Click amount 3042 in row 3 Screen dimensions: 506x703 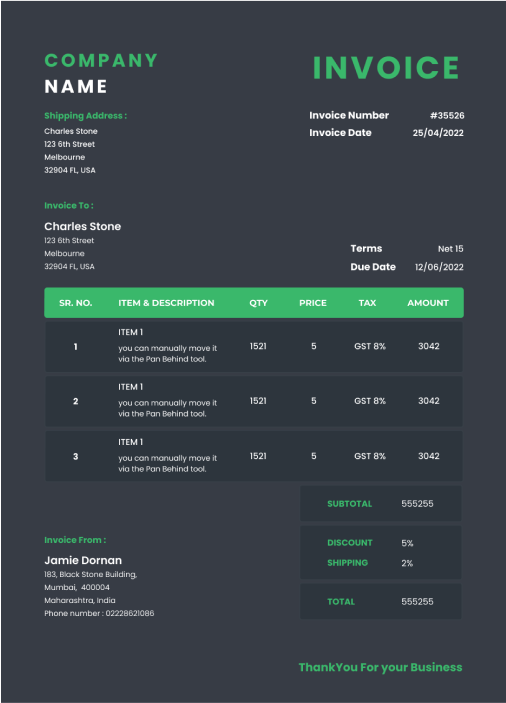(x=428, y=456)
